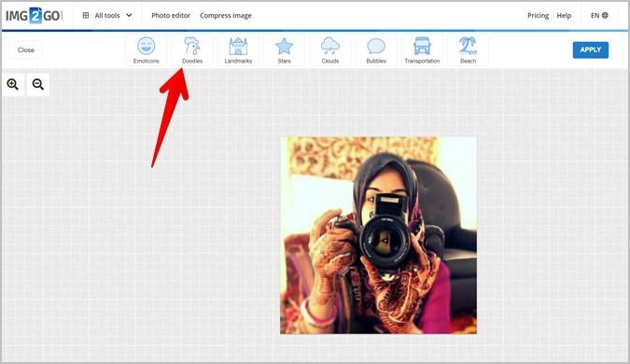
Task: Open the Transportation sticker category
Action: 422,50
